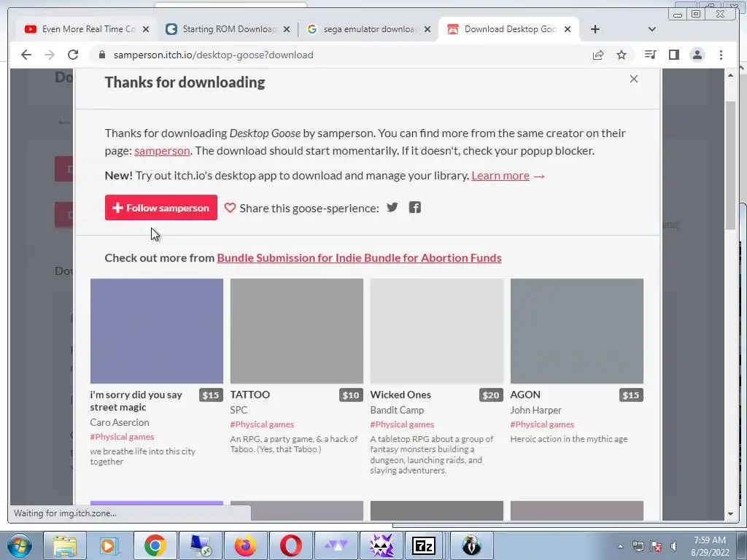Click the taskbar clock showing 7:59 AM

coord(710,546)
